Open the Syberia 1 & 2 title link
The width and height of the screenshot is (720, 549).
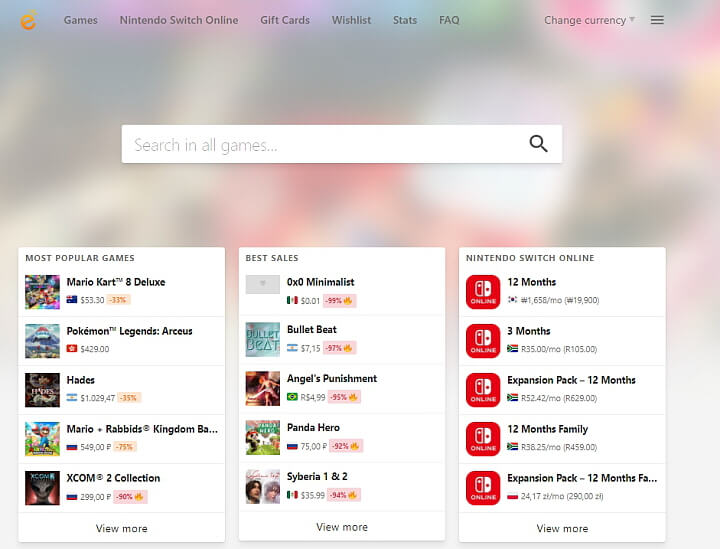pos(317,476)
